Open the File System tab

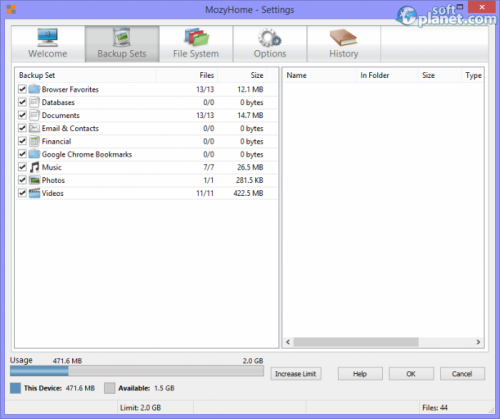pos(196,44)
